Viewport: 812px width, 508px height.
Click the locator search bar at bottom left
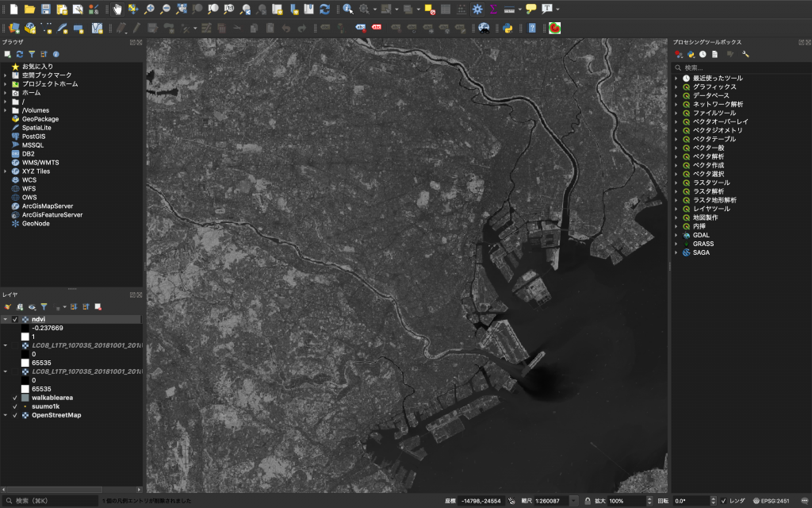pyautogui.click(x=49, y=501)
